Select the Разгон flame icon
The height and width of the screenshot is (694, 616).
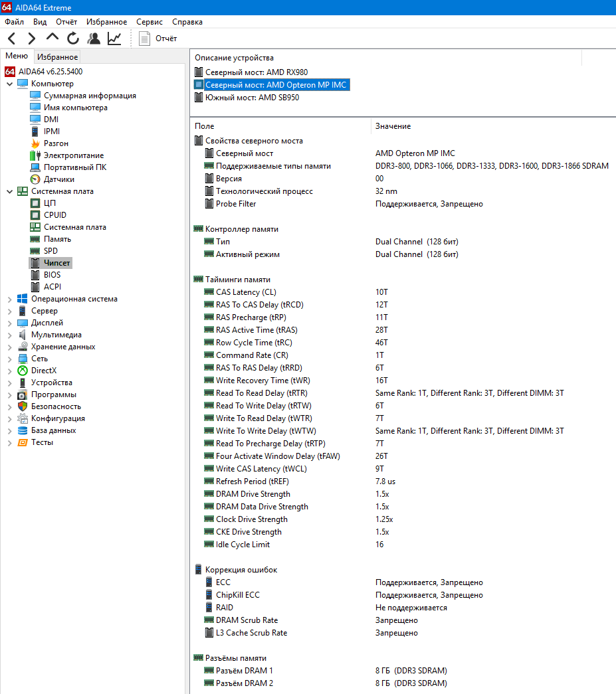point(35,143)
